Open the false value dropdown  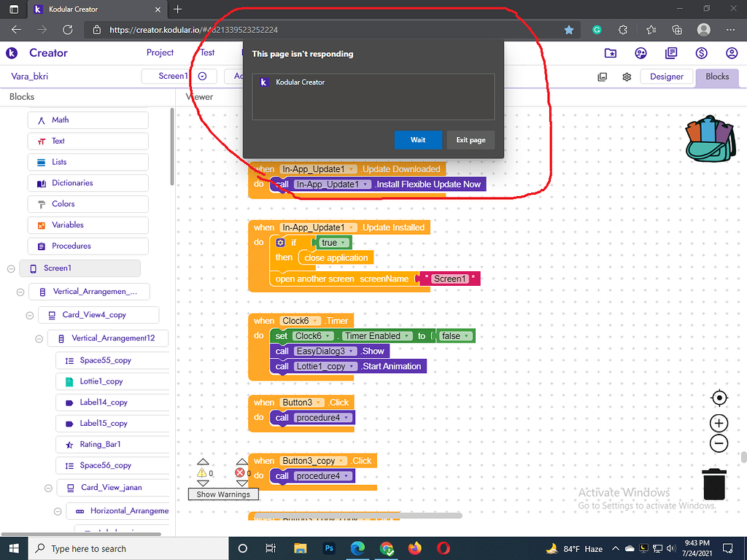[x=467, y=336]
